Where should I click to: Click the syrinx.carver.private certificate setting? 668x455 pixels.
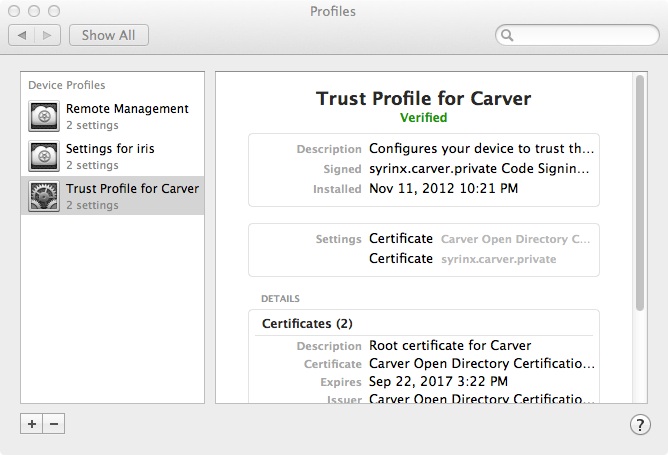[498, 259]
